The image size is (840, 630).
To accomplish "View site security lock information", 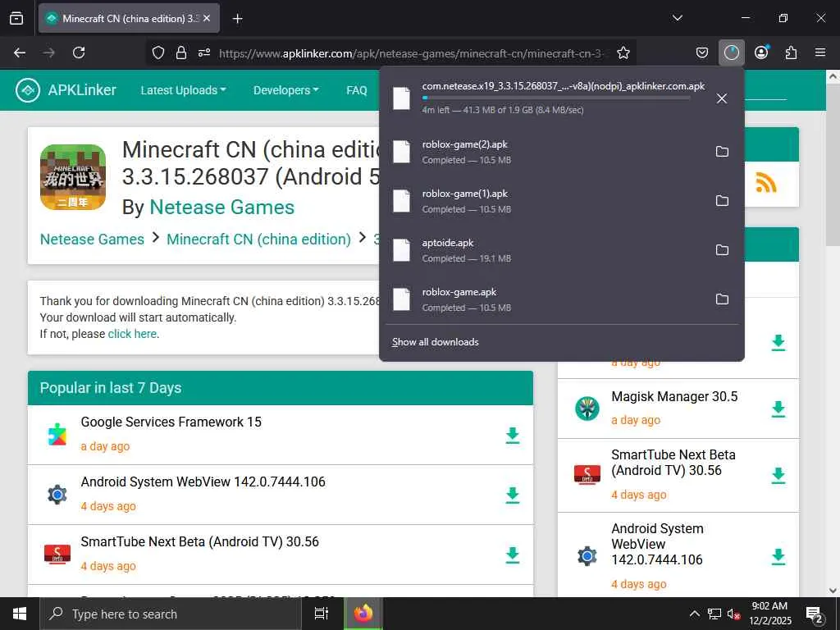I will pos(181,52).
